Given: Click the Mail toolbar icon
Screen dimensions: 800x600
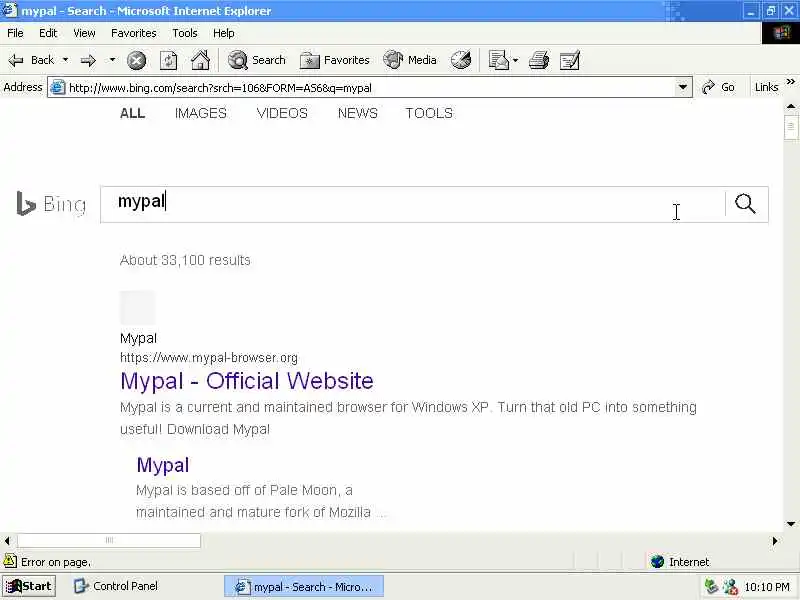Looking at the screenshot, I should pyautogui.click(x=498, y=60).
